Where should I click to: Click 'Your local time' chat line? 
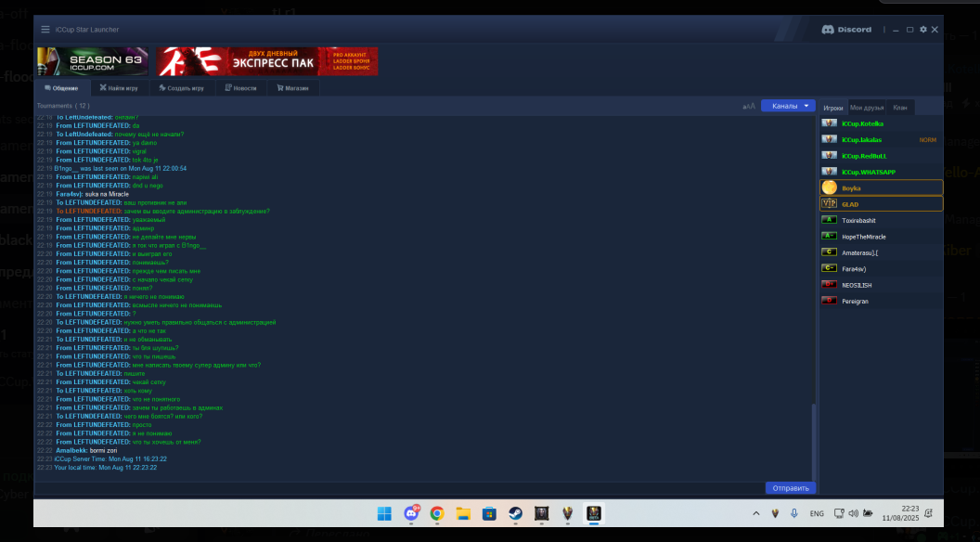[x=106, y=468]
